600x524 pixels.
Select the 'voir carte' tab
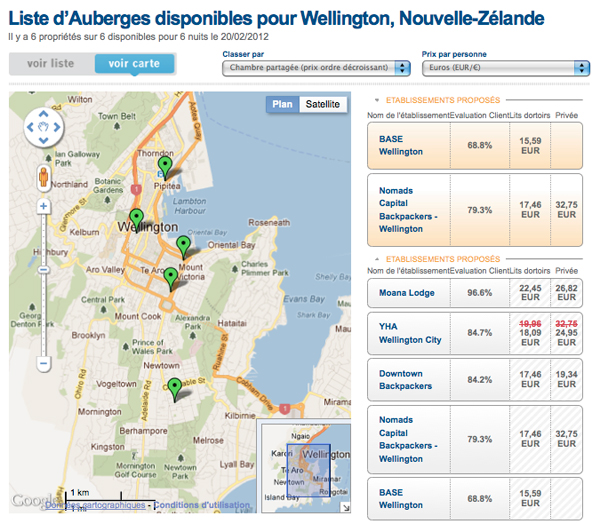[x=134, y=63]
